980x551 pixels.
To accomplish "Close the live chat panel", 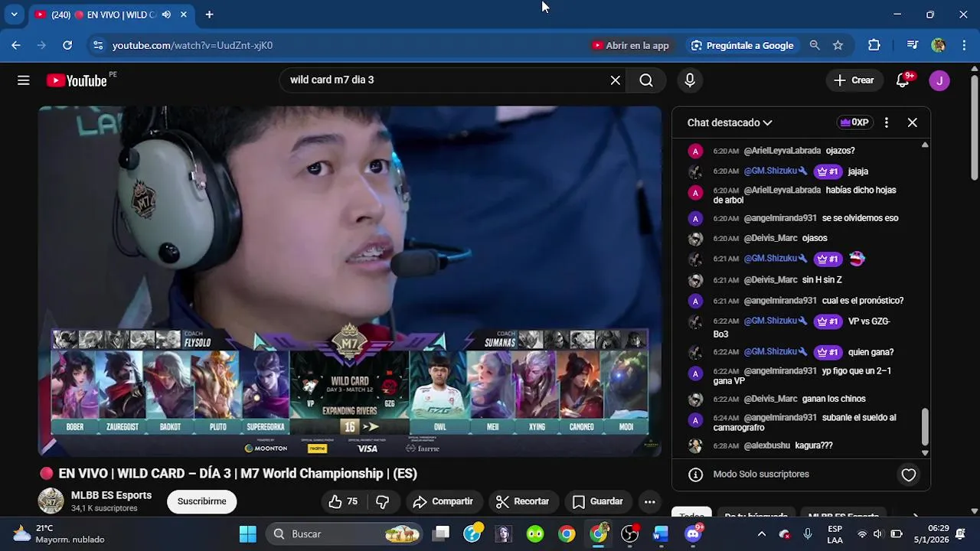I will (912, 122).
